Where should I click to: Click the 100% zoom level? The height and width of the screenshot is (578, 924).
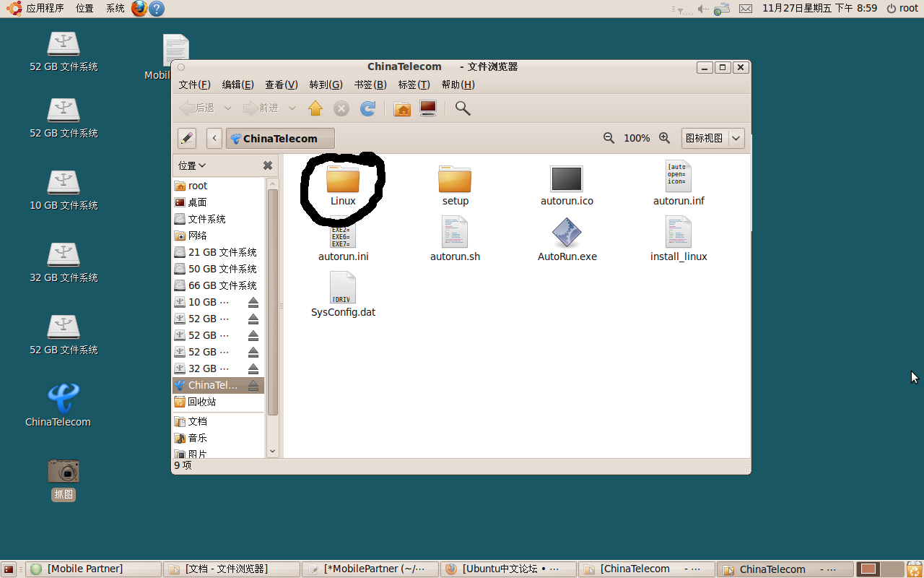click(x=637, y=138)
